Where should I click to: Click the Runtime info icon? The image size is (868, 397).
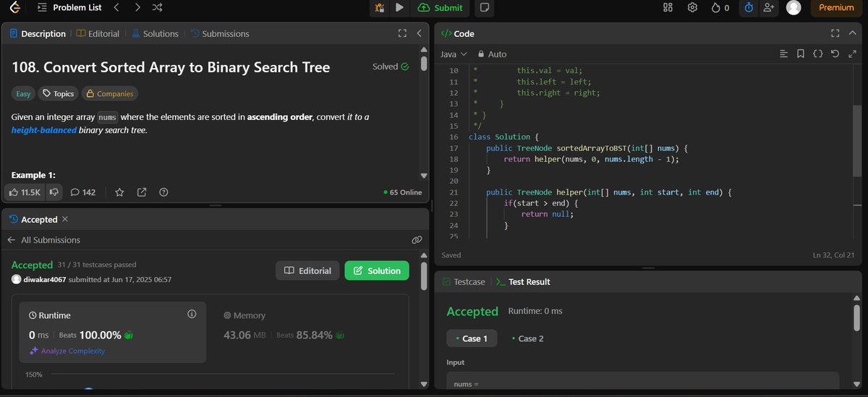192,314
